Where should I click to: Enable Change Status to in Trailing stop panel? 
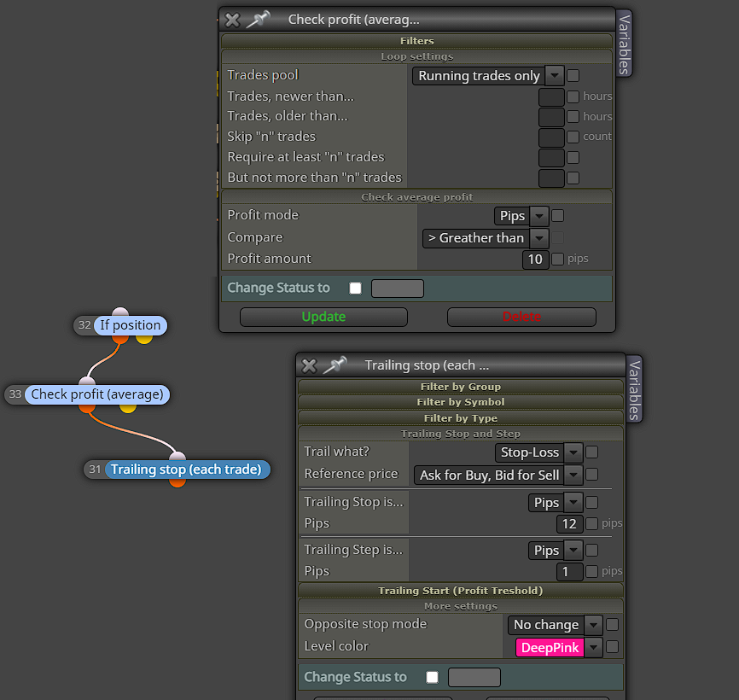(432, 677)
